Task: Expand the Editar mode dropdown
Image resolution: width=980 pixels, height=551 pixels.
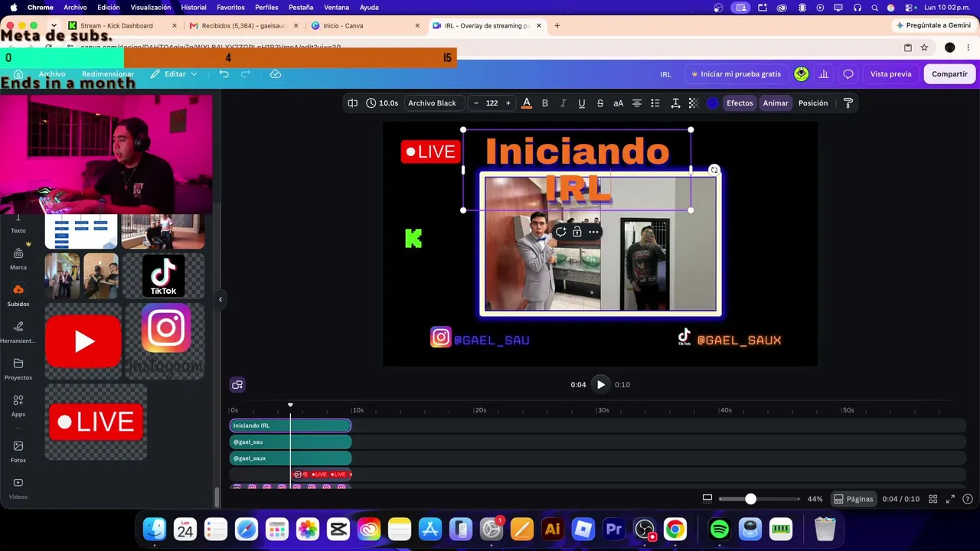Action: (175, 74)
